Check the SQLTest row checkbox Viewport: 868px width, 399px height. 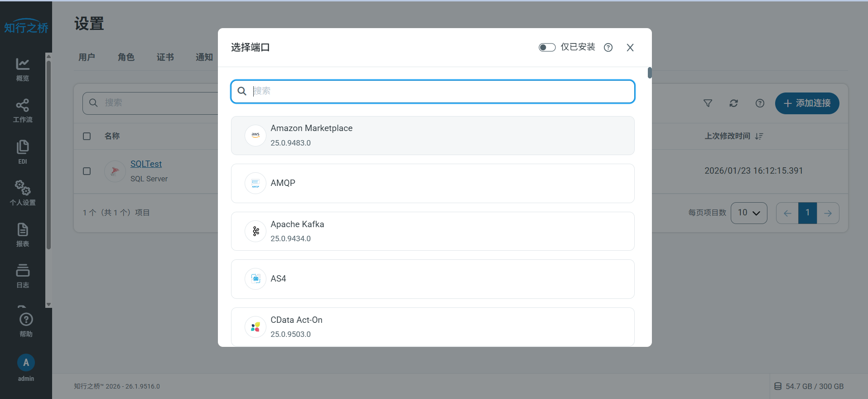point(87,171)
